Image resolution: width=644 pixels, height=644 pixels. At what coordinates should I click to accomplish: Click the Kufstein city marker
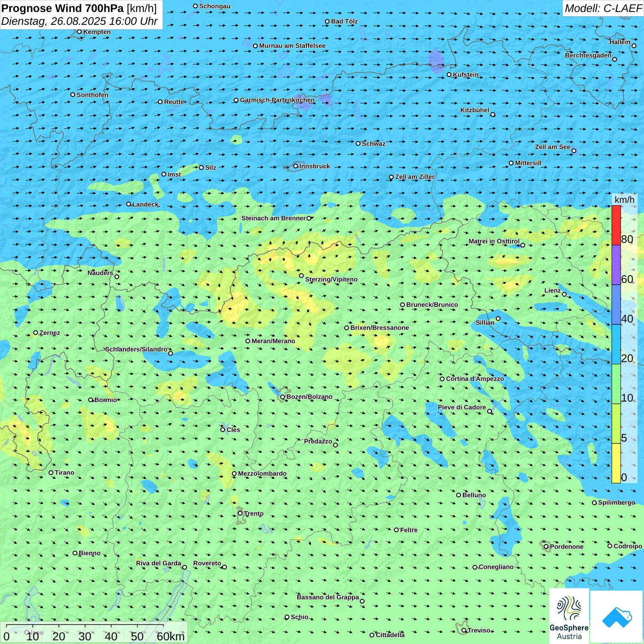click(x=449, y=75)
